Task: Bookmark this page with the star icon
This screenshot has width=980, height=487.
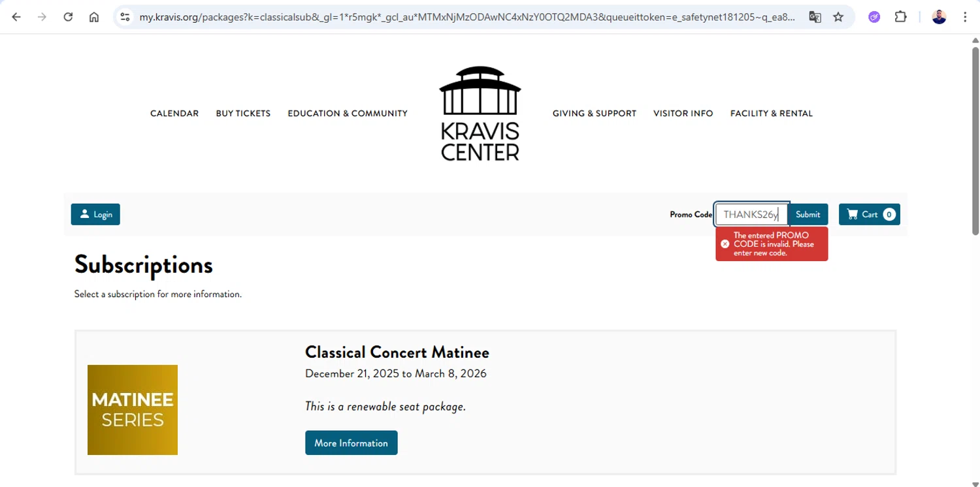Action: 838,17
